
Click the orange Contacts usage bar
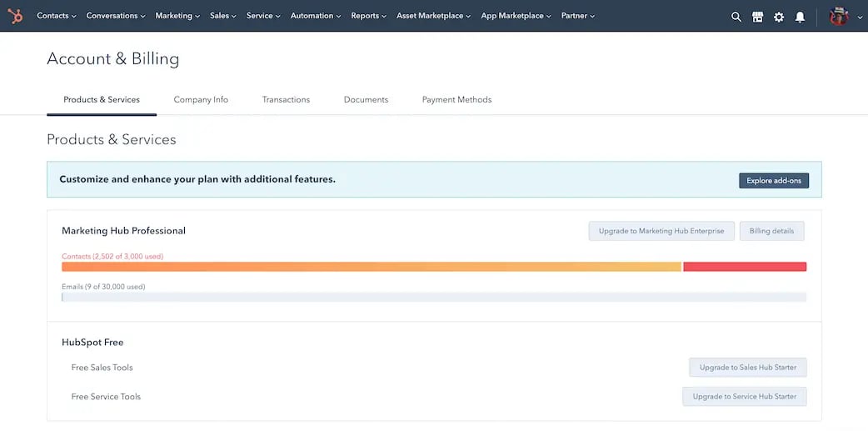pyautogui.click(x=372, y=267)
